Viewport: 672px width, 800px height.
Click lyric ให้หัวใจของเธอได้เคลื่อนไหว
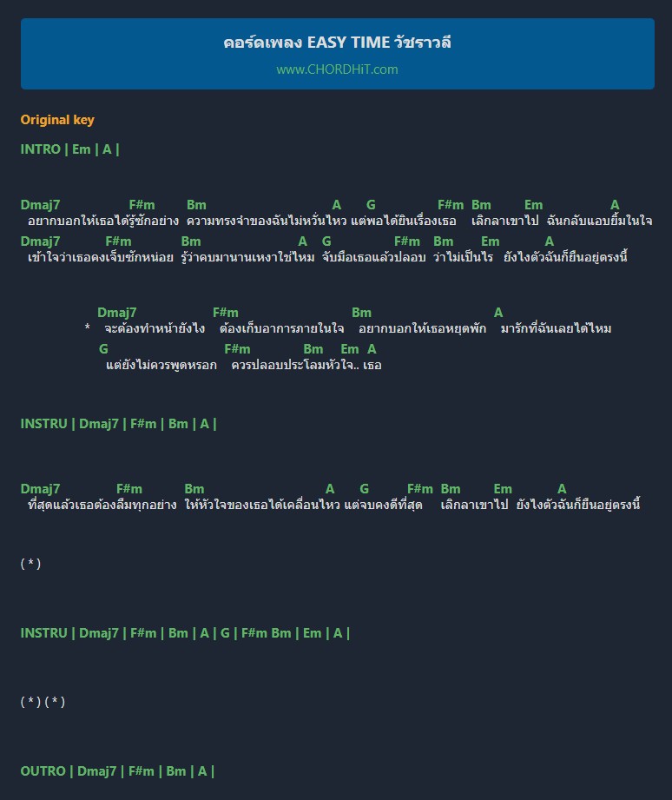click(x=262, y=505)
